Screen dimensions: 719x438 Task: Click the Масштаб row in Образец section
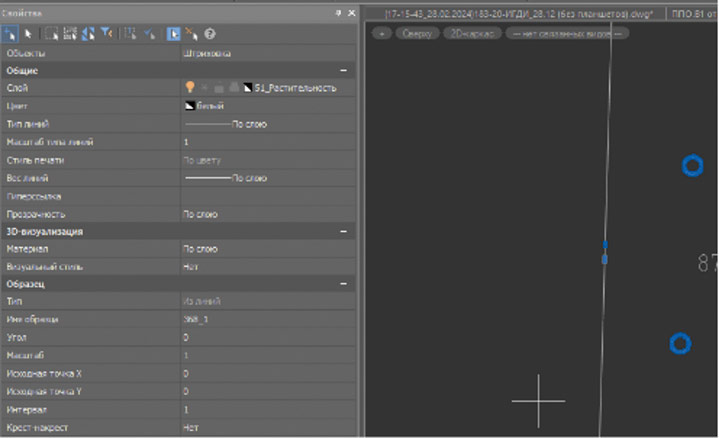point(179,355)
